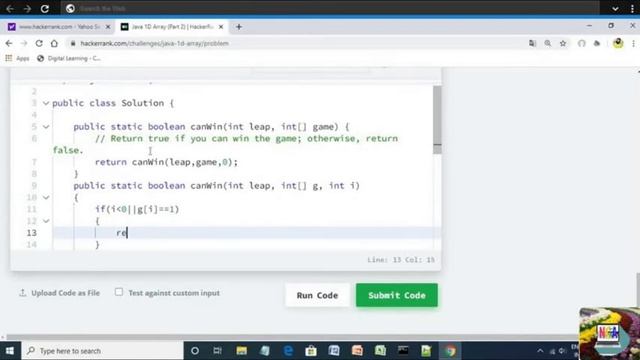Open Microsoft Store from the taskbar
The image size is (640, 360).
pyautogui.click(x=311, y=351)
